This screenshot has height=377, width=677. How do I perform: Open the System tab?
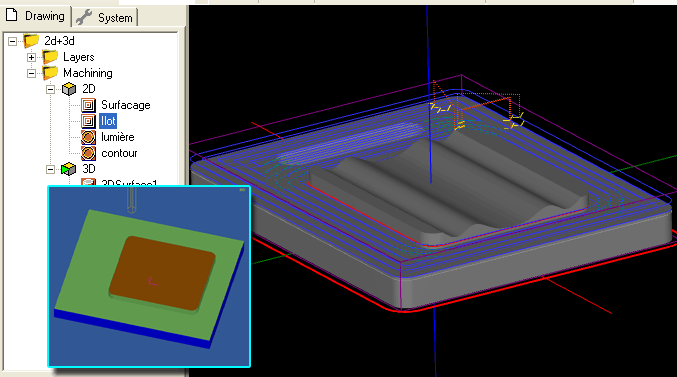(104, 18)
